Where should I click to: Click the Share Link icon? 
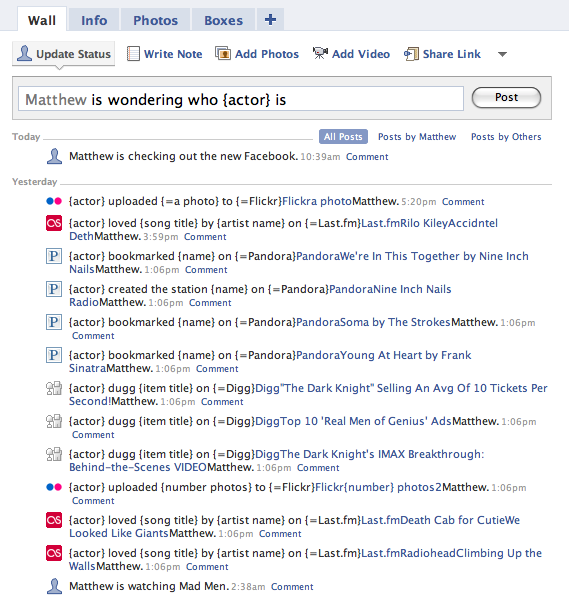[411, 54]
